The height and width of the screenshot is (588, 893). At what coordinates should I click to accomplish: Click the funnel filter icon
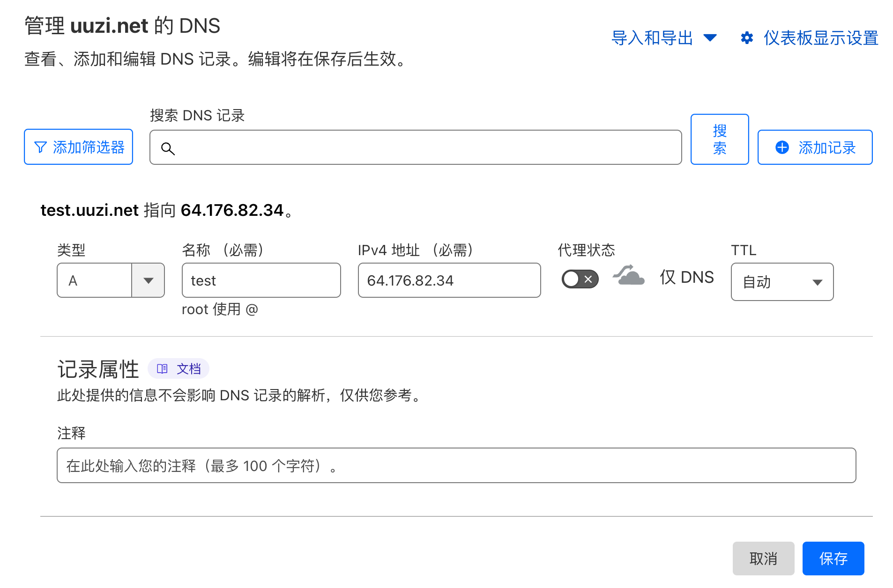(x=41, y=147)
